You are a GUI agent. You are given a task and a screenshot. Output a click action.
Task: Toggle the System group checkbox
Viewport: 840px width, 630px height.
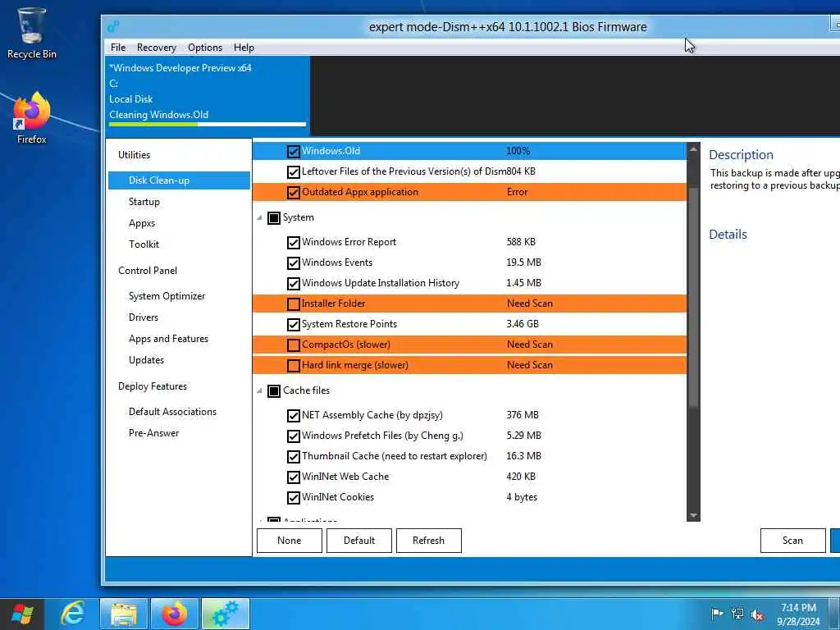coord(274,218)
